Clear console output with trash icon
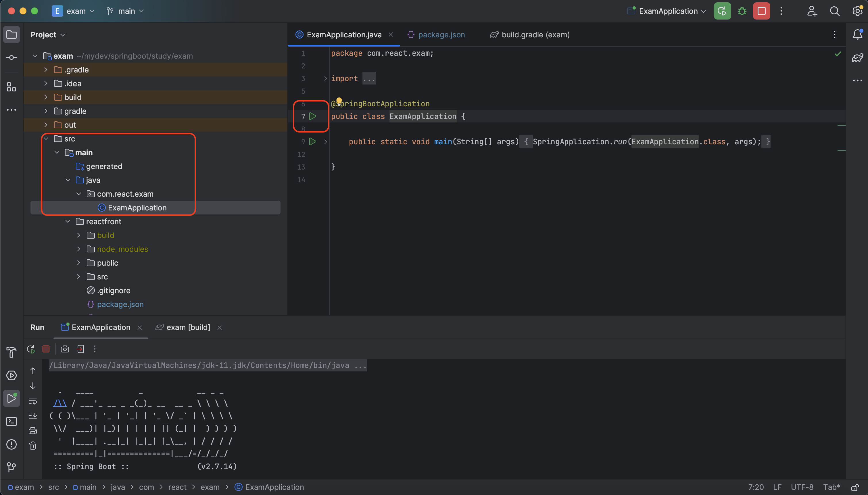The height and width of the screenshot is (495, 868). (33, 445)
